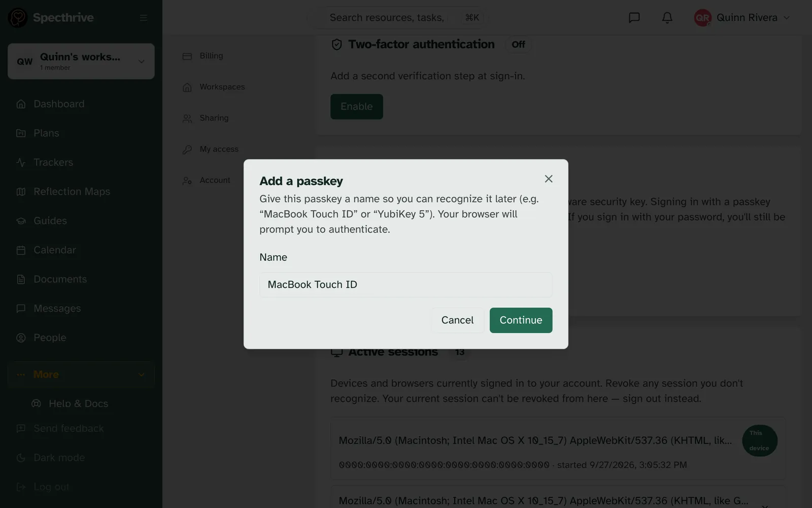The height and width of the screenshot is (508, 812).
Task: Click the Account user-settings icon
Action: [187, 180]
